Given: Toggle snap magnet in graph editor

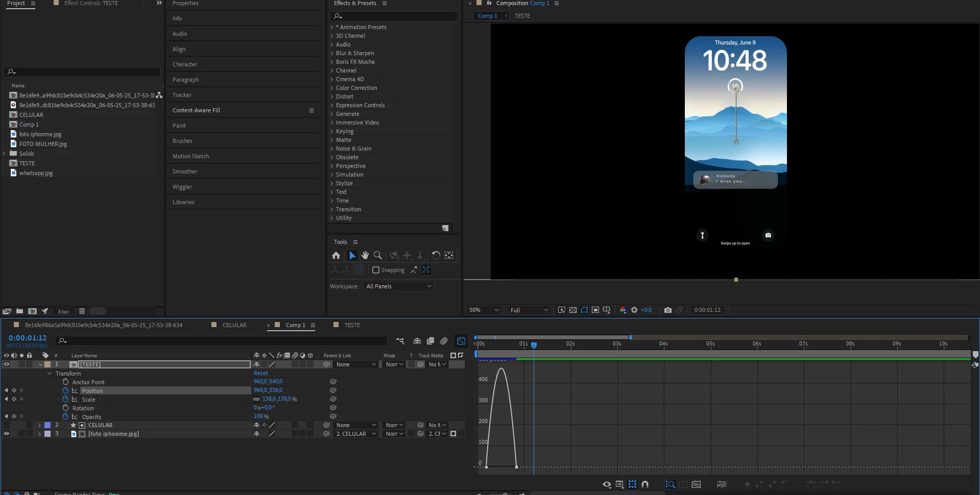Looking at the screenshot, I should coord(645,484).
